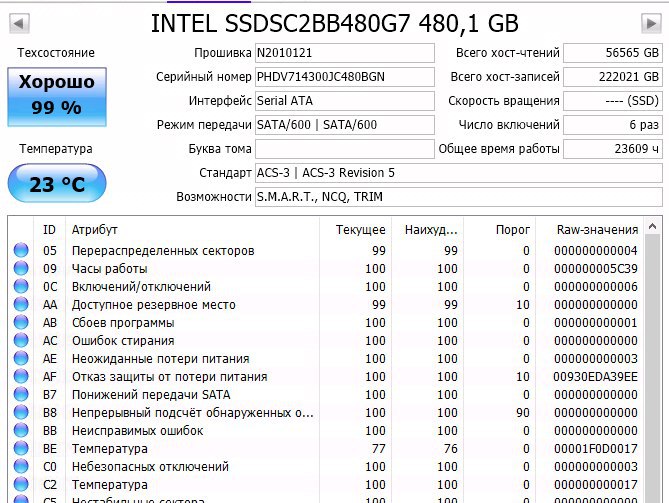Click the host reads value 56565 GB
The height and width of the screenshot is (503, 669).
pyautogui.click(x=613, y=53)
